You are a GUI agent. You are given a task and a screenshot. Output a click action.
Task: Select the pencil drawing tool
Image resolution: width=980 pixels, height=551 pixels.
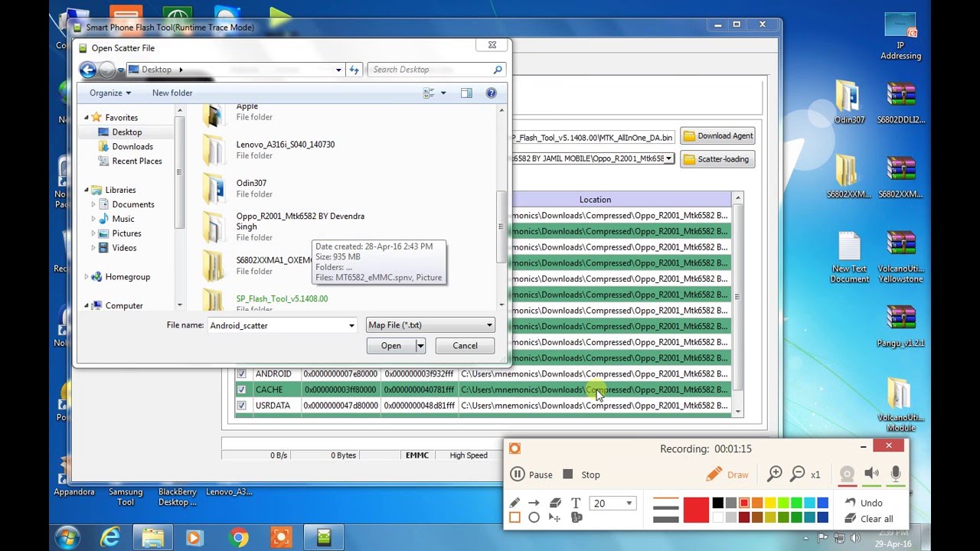pos(514,503)
